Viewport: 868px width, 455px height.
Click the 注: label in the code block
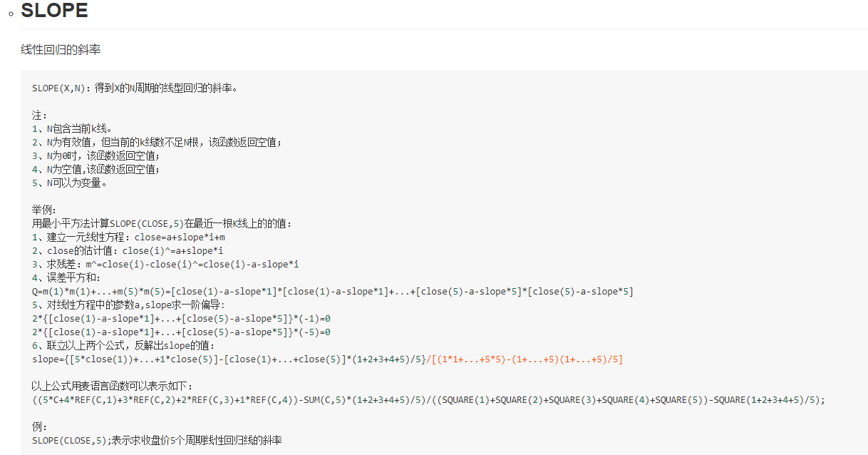click(39, 116)
